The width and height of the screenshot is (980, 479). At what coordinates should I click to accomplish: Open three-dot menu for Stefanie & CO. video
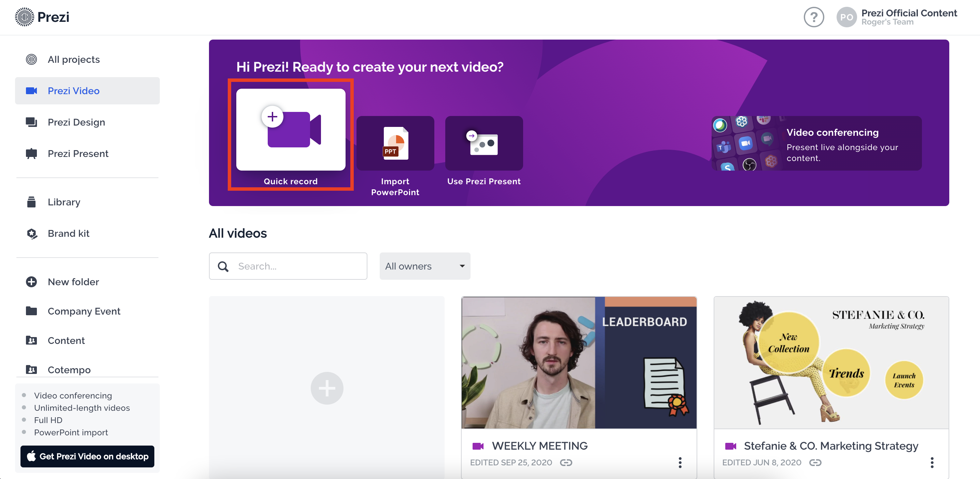pos(932,462)
